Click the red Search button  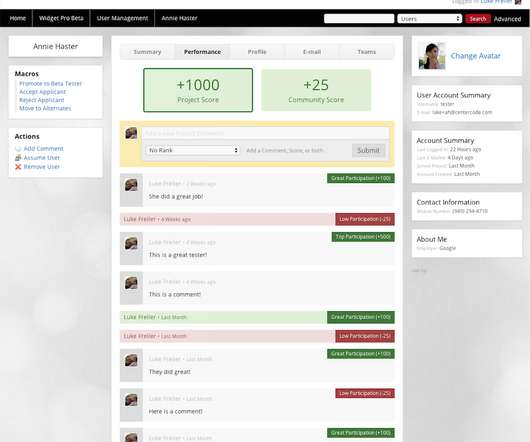tap(478, 19)
